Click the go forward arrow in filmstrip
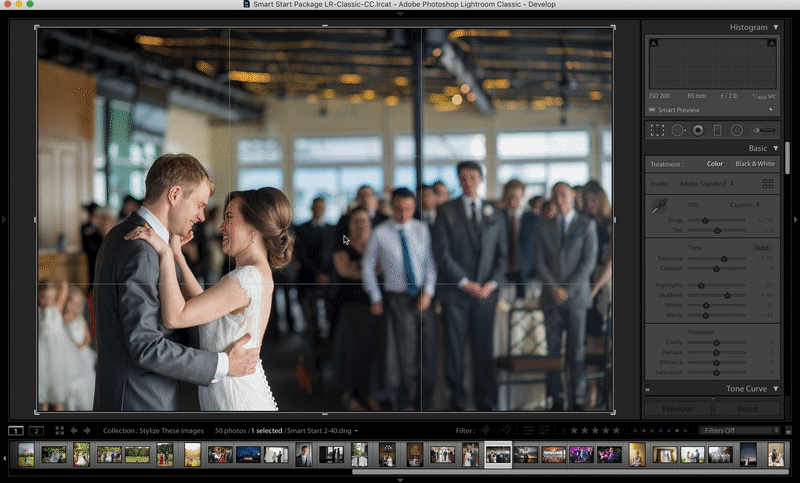The image size is (800, 483). [x=87, y=431]
